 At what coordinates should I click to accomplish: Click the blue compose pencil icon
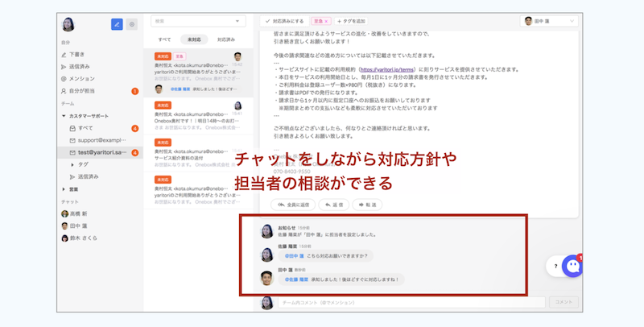coord(118,25)
